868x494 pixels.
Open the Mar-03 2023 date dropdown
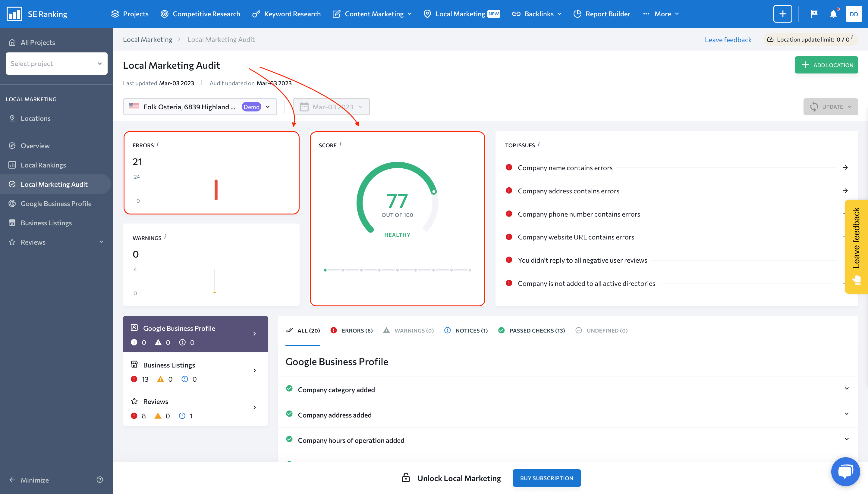point(331,107)
